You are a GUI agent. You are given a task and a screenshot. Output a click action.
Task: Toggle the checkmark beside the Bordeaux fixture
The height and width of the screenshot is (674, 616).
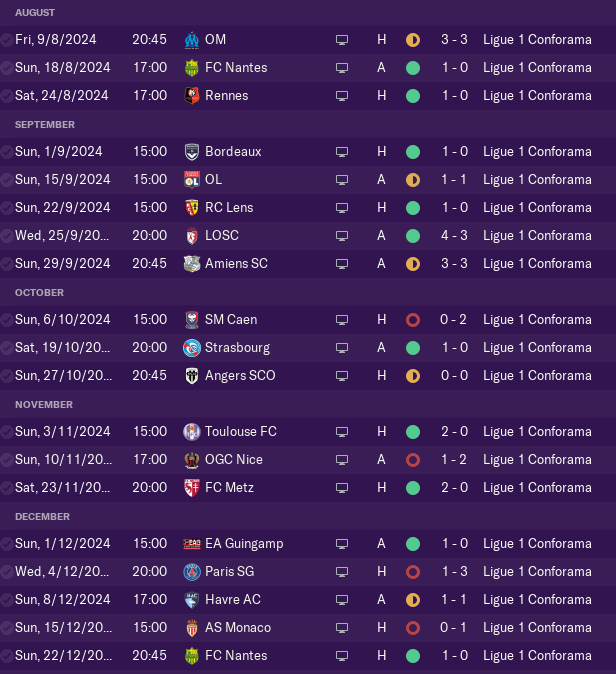(x=6, y=152)
